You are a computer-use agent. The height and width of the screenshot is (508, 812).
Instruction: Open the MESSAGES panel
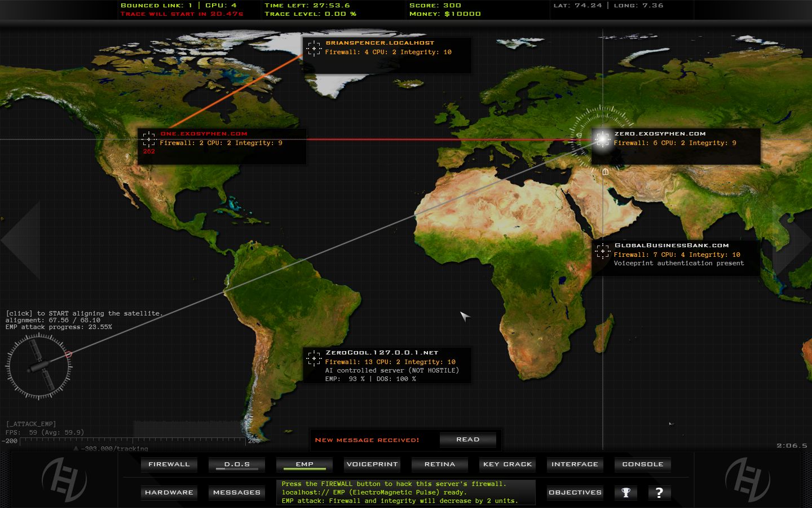(x=236, y=492)
